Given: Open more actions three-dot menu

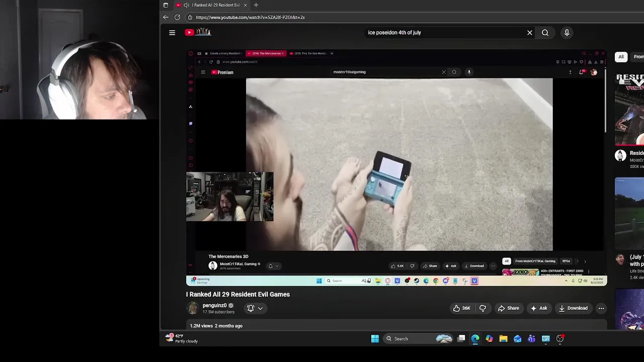Looking at the screenshot, I should 601,308.
